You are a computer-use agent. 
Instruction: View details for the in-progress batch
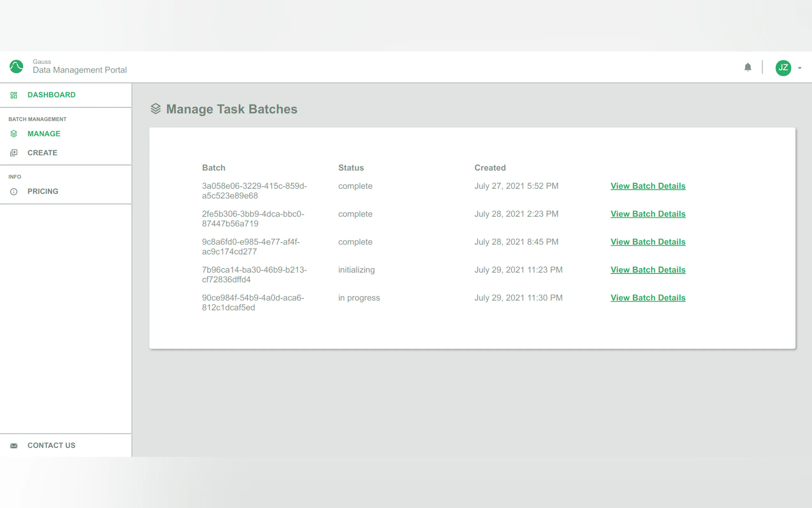pos(647,298)
